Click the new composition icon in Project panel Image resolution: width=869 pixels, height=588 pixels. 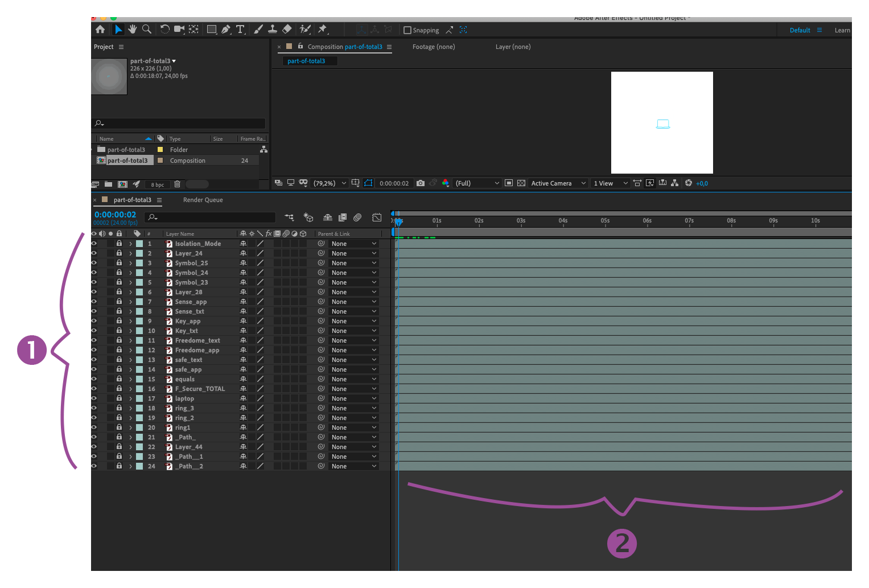tap(122, 184)
